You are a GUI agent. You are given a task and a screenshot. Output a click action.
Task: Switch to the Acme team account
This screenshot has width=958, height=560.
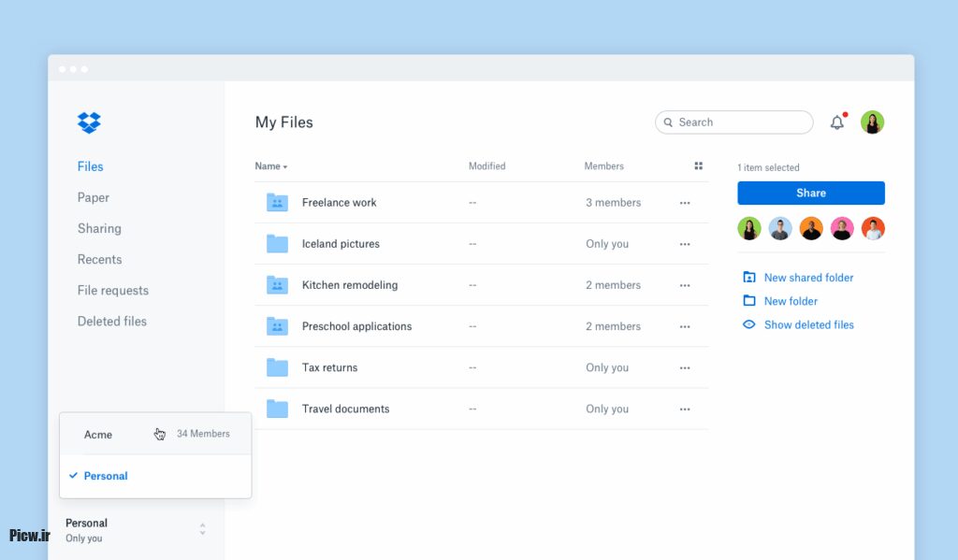coord(98,435)
